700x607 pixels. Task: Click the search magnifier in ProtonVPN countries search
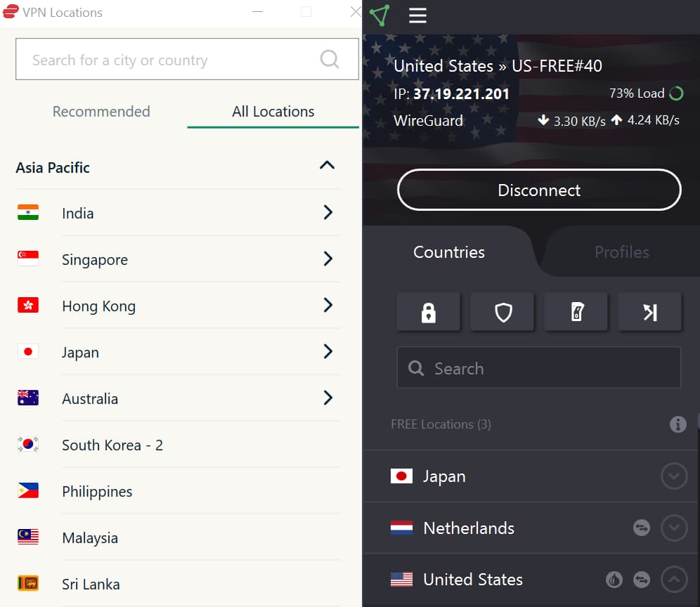click(x=416, y=368)
